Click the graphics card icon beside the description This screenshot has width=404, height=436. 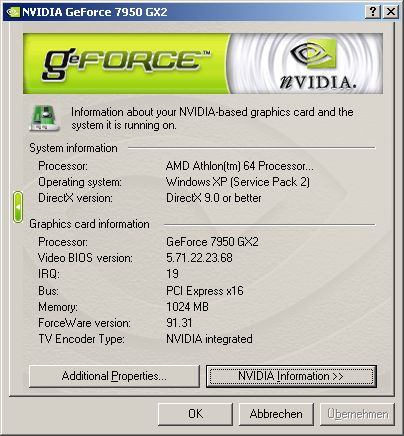pos(45,118)
